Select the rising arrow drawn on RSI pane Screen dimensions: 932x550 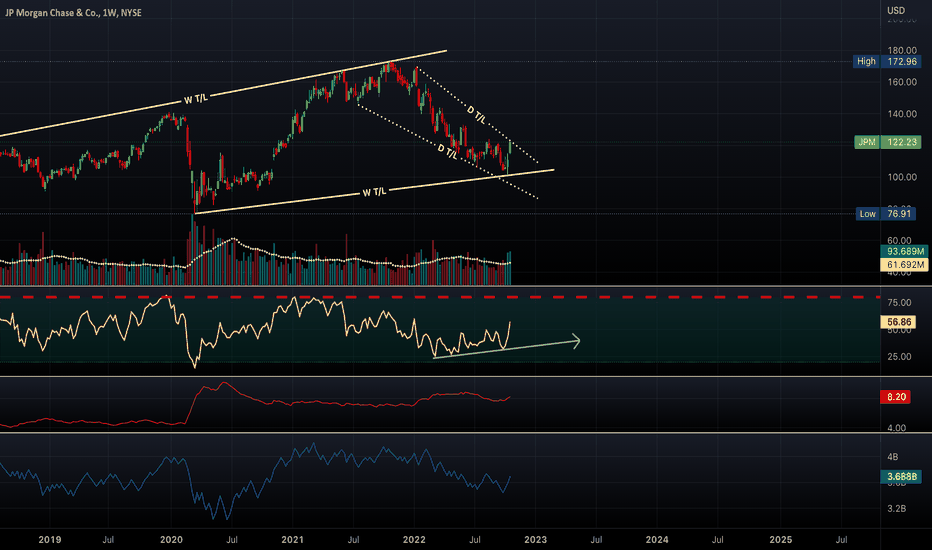tap(507, 348)
